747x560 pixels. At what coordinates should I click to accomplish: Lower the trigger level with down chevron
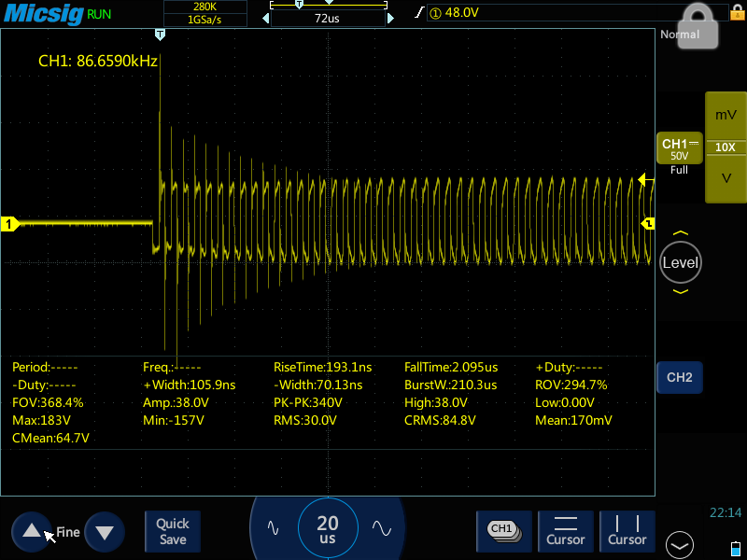point(681,291)
